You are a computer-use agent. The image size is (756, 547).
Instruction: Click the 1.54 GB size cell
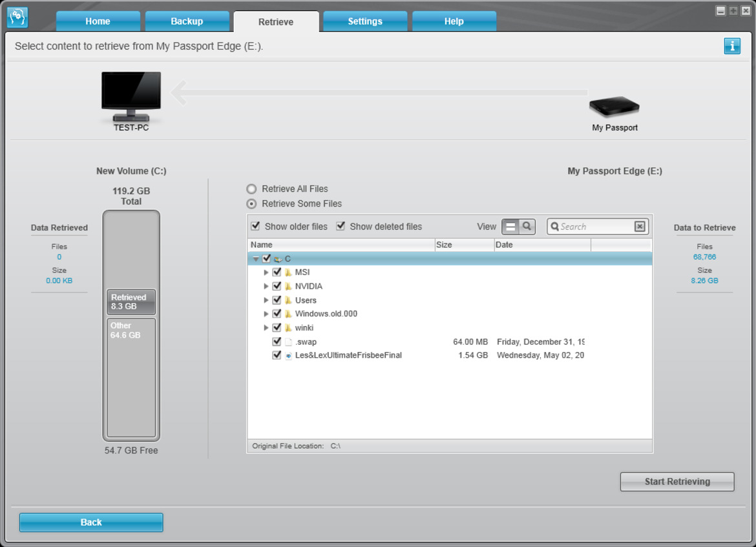[x=473, y=355]
